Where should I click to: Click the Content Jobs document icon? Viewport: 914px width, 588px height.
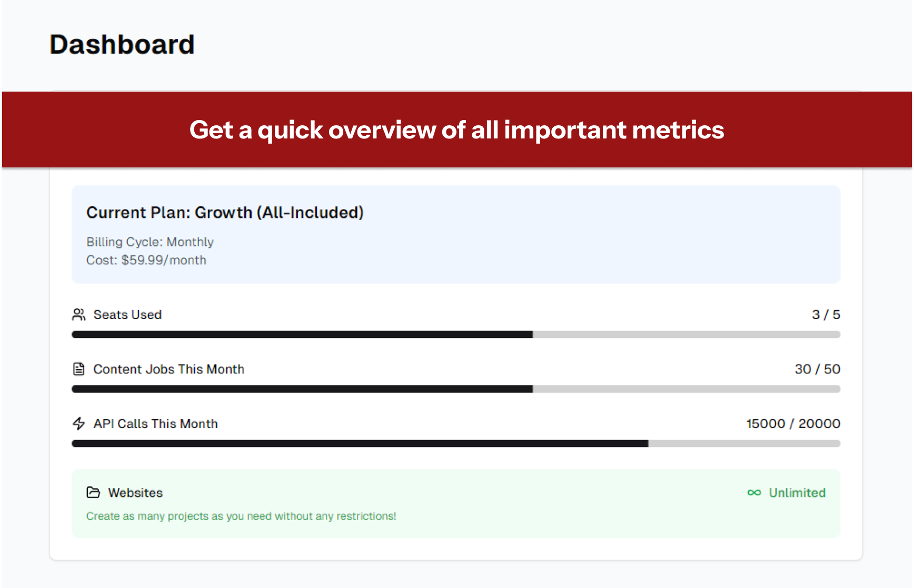78,370
